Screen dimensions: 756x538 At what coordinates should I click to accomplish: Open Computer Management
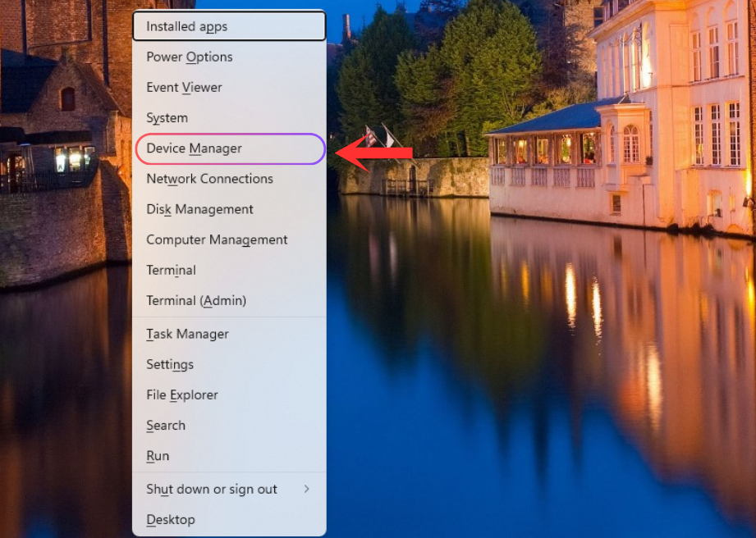(230, 239)
